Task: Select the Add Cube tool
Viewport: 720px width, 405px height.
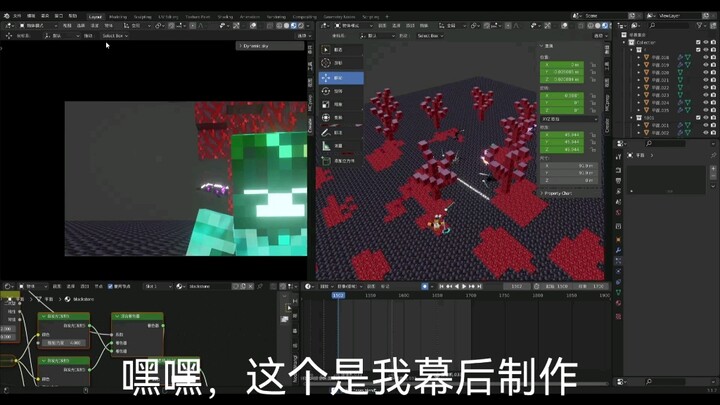Action: tap(341, 161)
